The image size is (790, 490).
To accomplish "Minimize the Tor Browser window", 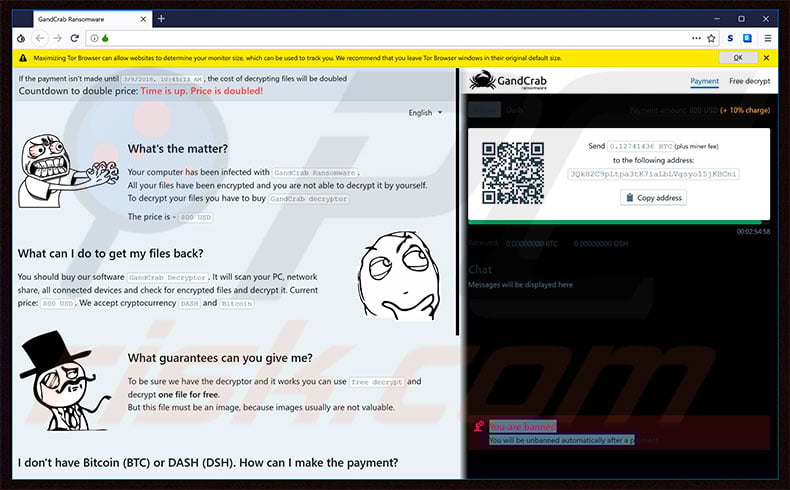I will (x=717, y=19).
